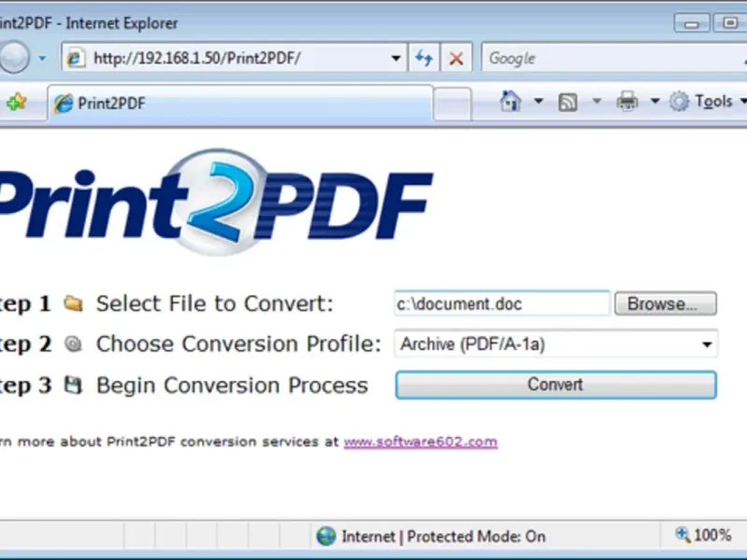Image resolution: width=747 pixels, height=560 pixels.
Task: Open the Home page icon in toolbar
Action: coord(510,101)
